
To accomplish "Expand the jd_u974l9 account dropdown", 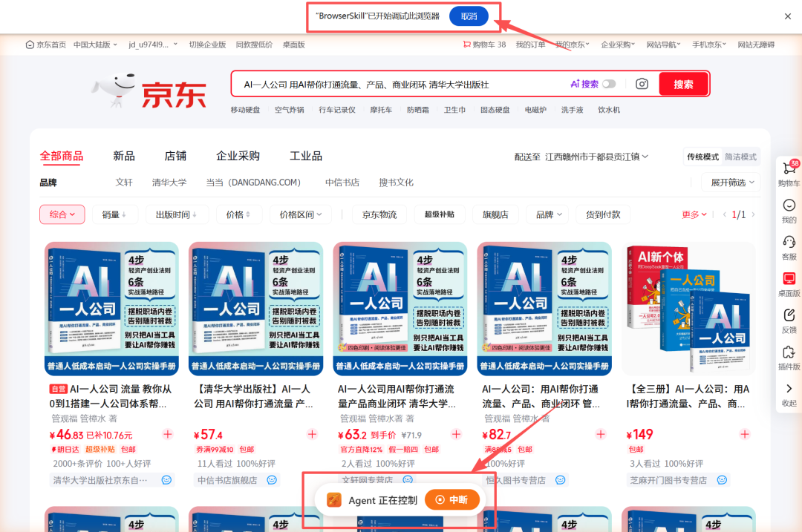I will pos(153,45).
